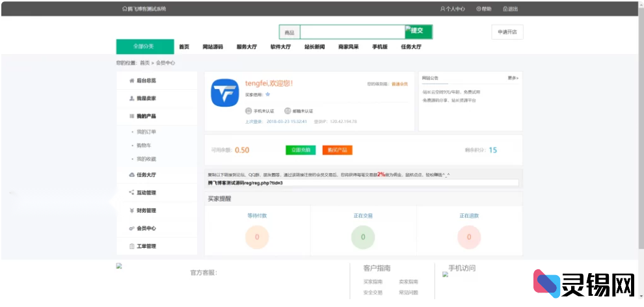This screenshot has width=644, height=307.
Task: Click the red 0 circle under 正在退款
Action: click(469, 237)
